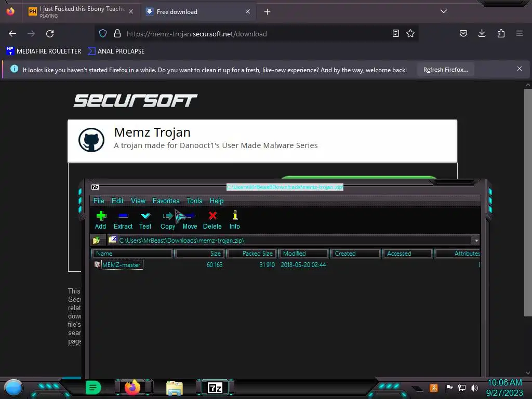The width and height of the screenshot is (532, 399).
Task: Click the Add button in 7-Zip
Action: tap(100, 220)
